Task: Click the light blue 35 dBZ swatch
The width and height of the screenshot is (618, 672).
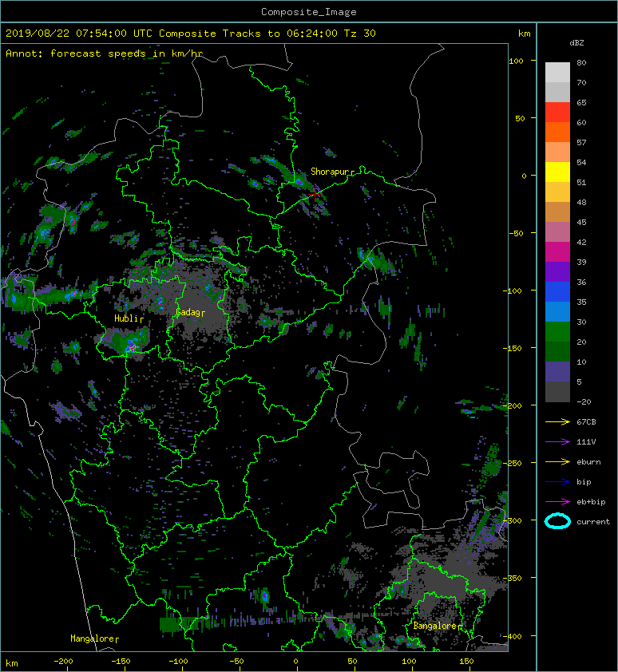Action: (x=557, y=311)
